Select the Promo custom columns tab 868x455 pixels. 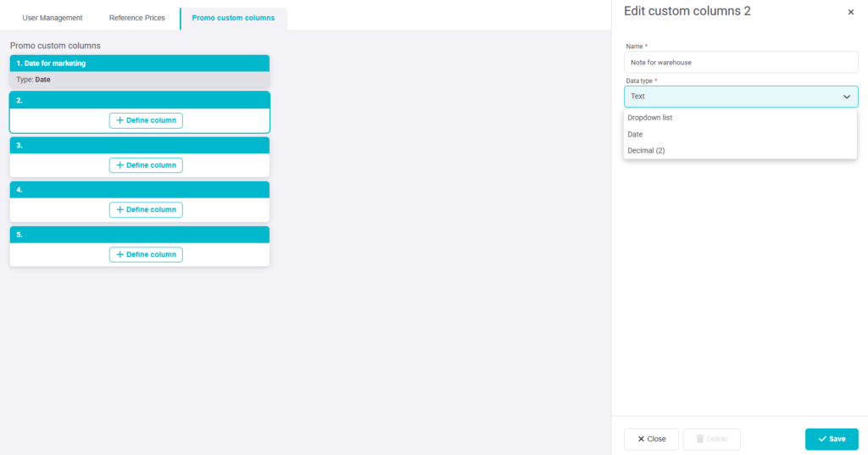point(233,18)
